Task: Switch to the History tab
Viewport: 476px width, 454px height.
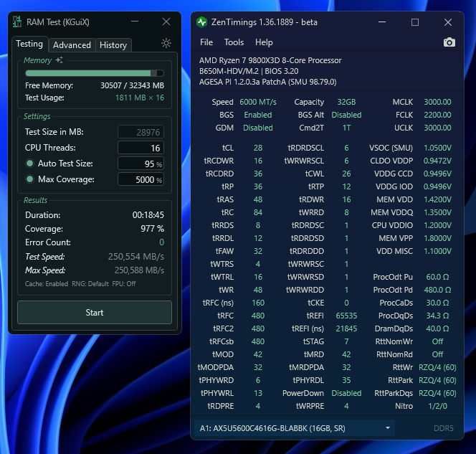Action: point(113,45)
